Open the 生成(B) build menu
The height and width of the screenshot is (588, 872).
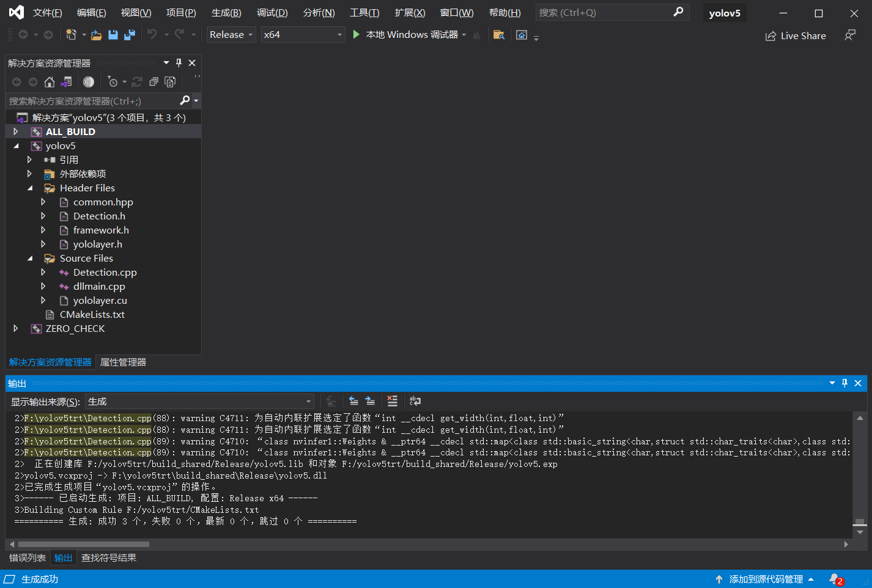coord(226,13)
